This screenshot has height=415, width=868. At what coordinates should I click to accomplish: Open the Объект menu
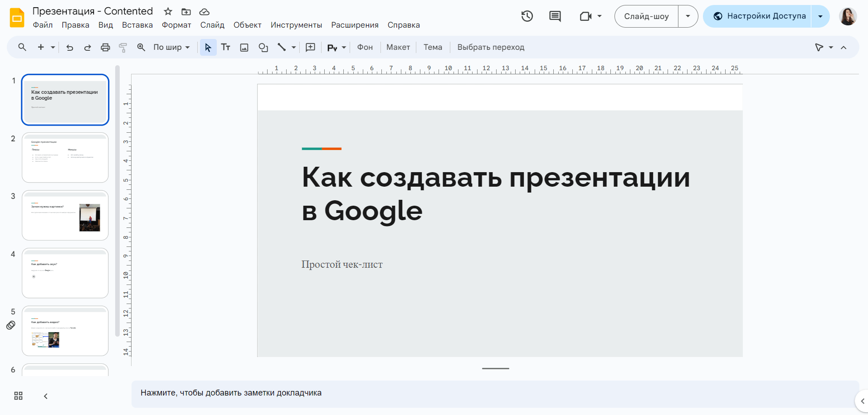pos(247,25)
